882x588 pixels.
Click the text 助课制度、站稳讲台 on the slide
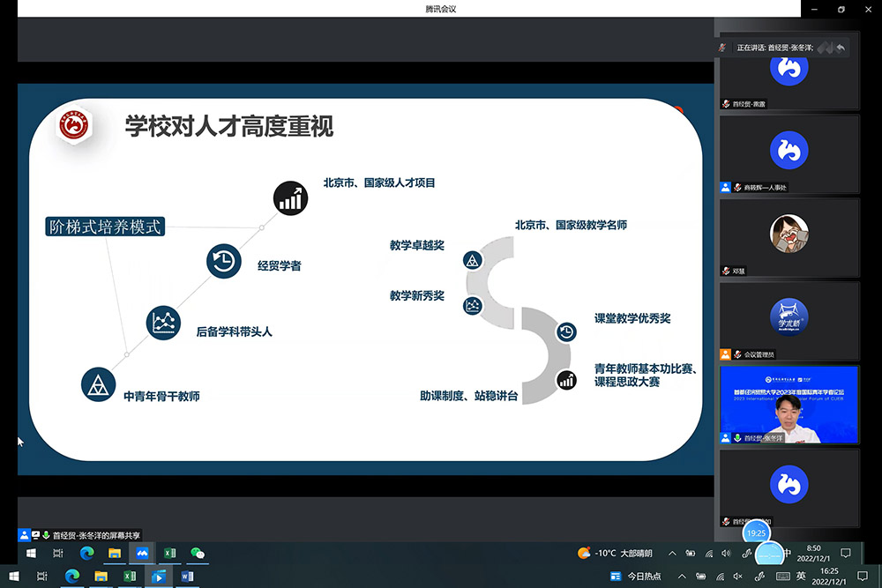[468, 396]
